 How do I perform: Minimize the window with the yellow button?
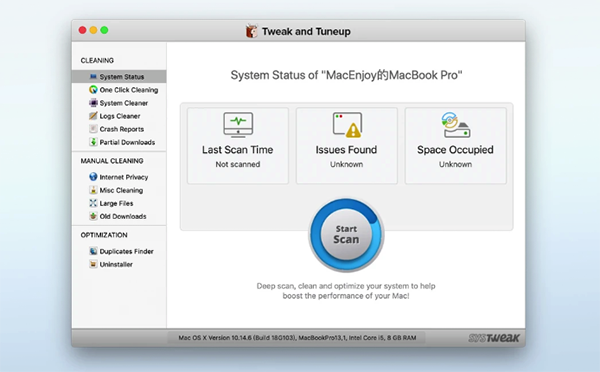tap(93, 30)
